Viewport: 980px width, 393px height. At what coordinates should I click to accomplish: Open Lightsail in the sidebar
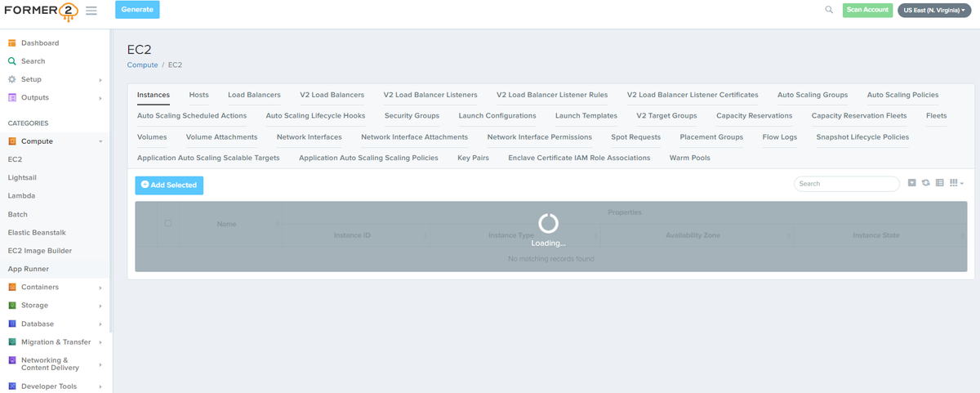(21, 177)
